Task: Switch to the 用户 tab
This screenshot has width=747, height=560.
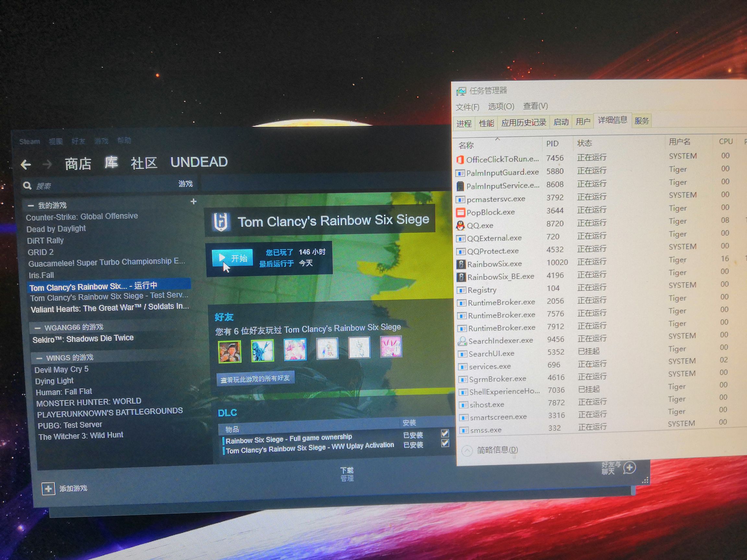Action: click(x=583, y=122)
